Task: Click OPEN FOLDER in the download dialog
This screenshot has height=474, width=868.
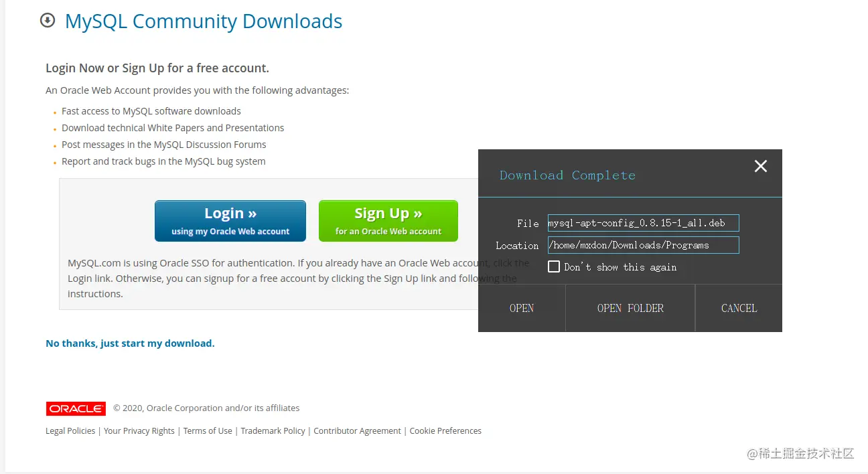Action: 630,308
